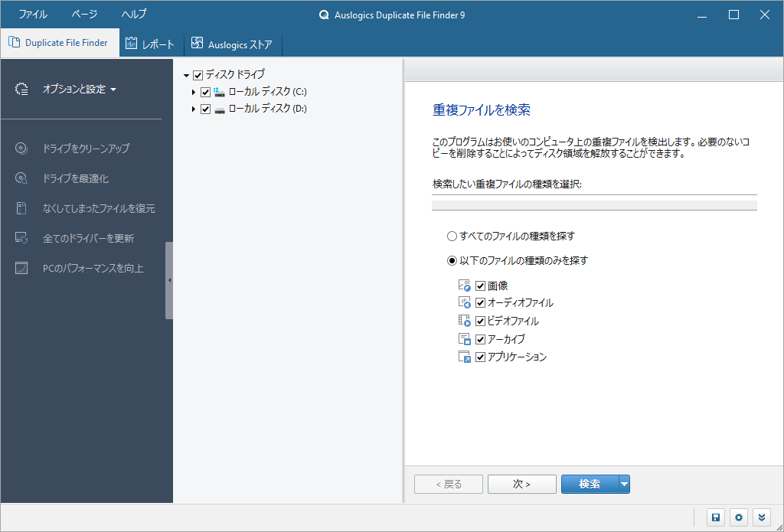Image resolution: width=784 pixels, height=532 pixels.
Task: Click the 次 > button
Action: point(521,484)
